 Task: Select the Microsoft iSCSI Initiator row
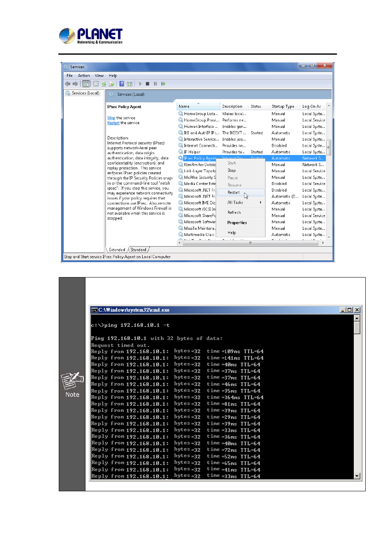coord(251,209)
